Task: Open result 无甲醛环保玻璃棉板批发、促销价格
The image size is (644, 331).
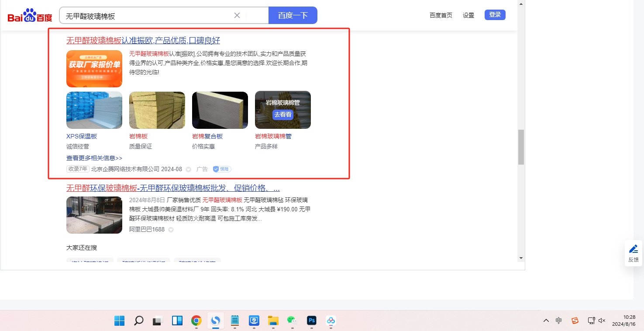Action: click(x=173, y=188)
